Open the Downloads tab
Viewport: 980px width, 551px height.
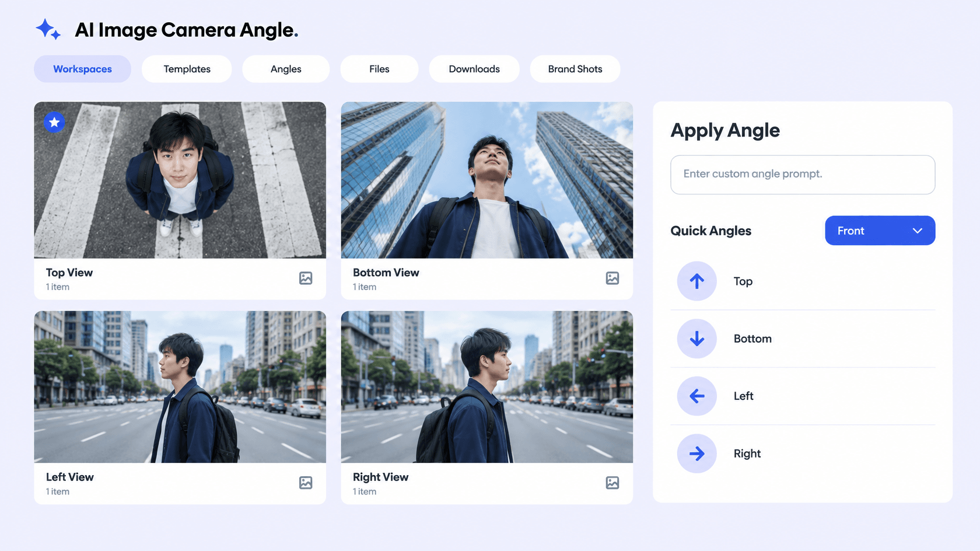[474, 69]
